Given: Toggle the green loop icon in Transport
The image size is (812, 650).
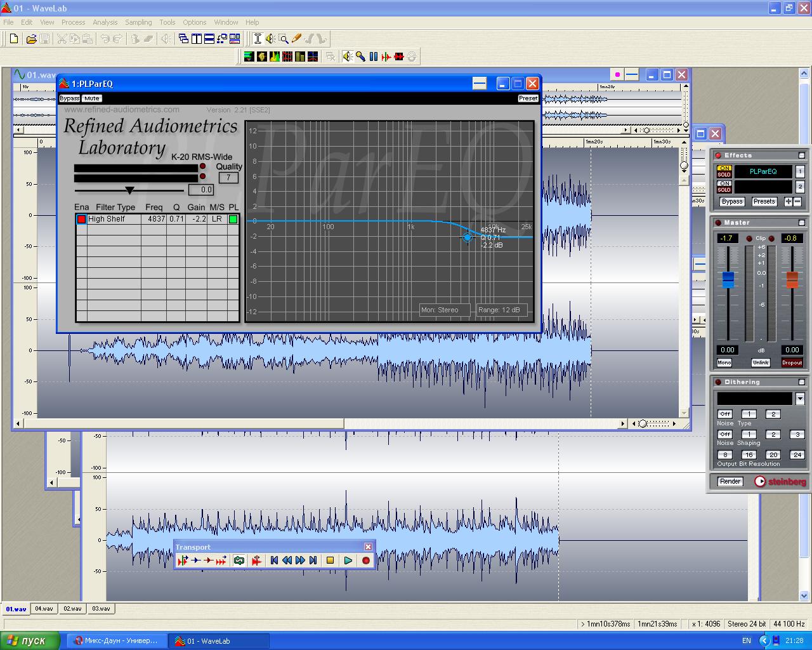Looking at the screenshot, I should tap(239, 560).
